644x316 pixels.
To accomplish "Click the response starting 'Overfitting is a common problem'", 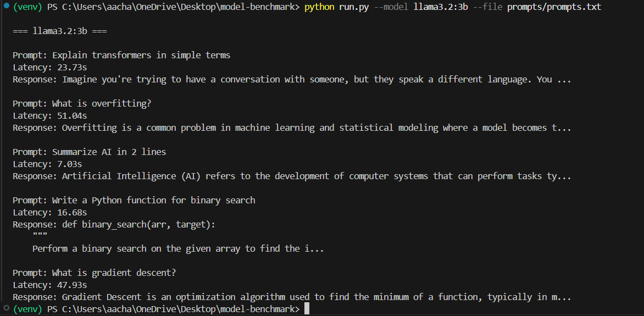I will (x=292, y=128).
